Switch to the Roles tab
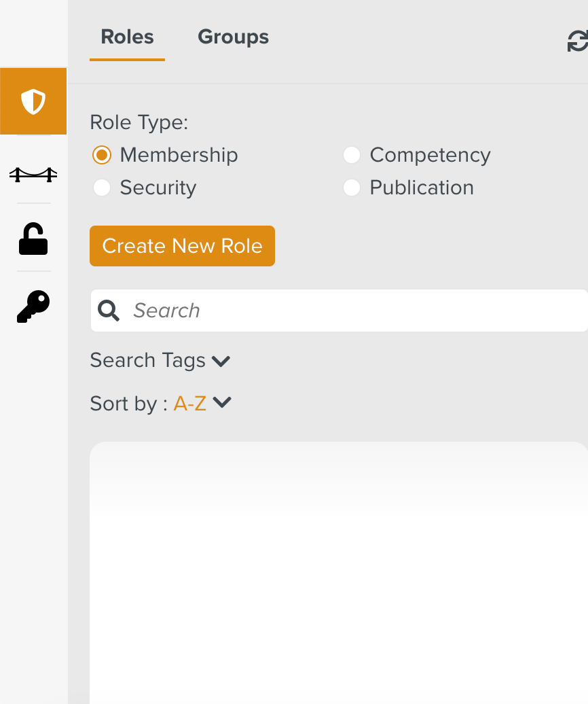This screenshot has height=704, width=588. 127,37
